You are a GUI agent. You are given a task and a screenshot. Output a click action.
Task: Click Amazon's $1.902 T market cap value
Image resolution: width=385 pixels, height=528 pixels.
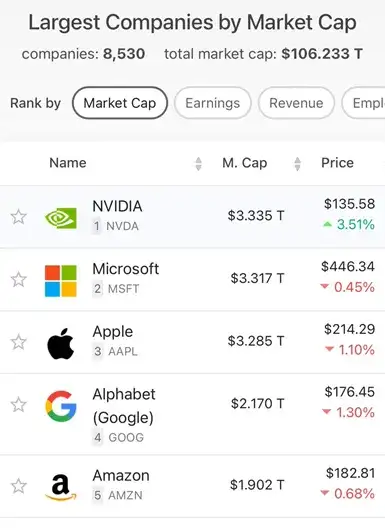(x=257, y=485)
